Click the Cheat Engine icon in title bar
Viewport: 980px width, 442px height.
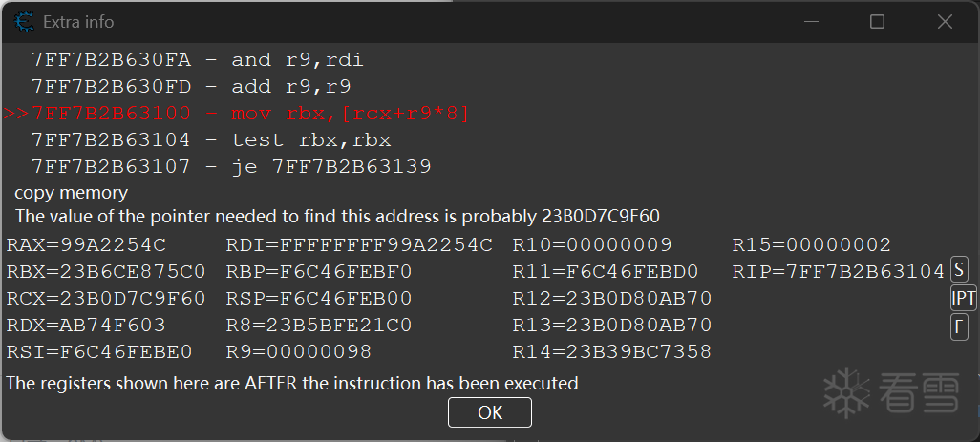pyautogui.click(x=23, y=21)
